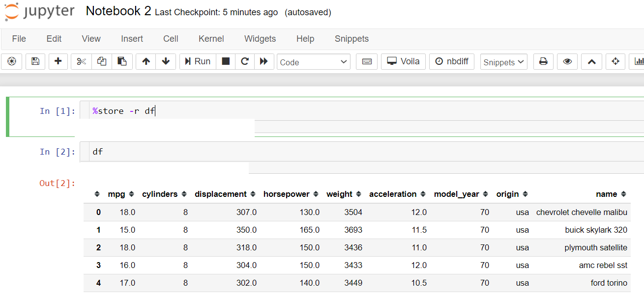Open the Widgets menu
The image size is (644, 295).
coord(260,39)
